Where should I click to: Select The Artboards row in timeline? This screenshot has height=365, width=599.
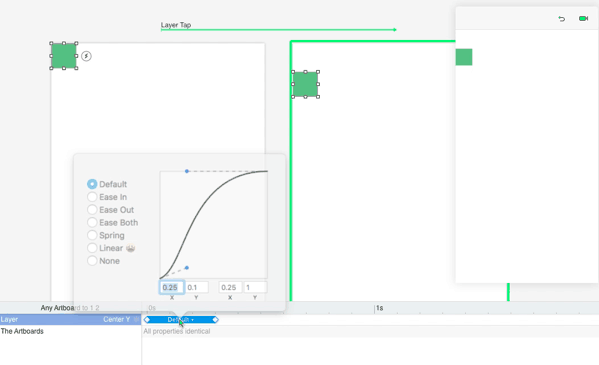pyautogui.click(x=71, y=331)
